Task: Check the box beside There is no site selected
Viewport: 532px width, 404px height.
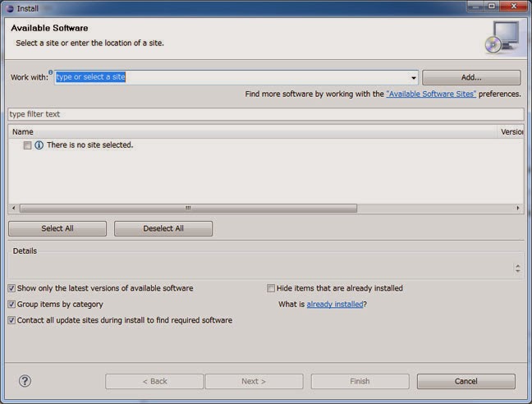Action: tap(27, 145)
